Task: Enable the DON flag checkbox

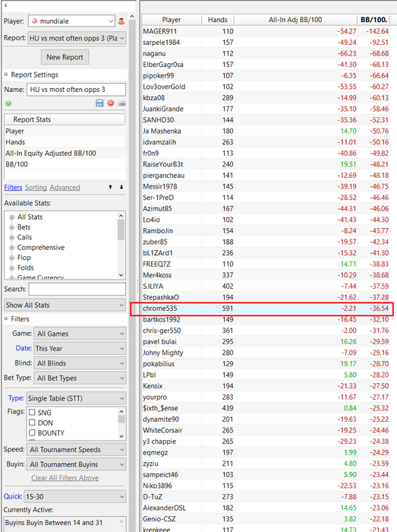Action: pyautogui.click(x=32, y=423)
